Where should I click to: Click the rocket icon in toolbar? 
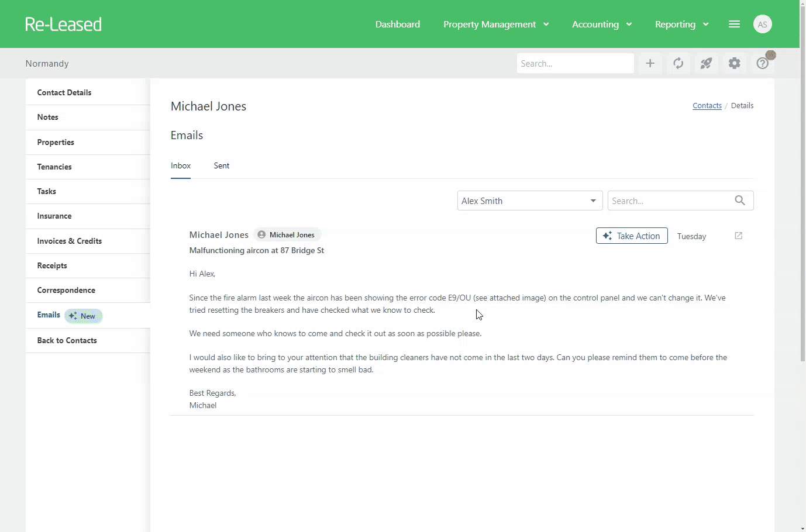point(706,63)
